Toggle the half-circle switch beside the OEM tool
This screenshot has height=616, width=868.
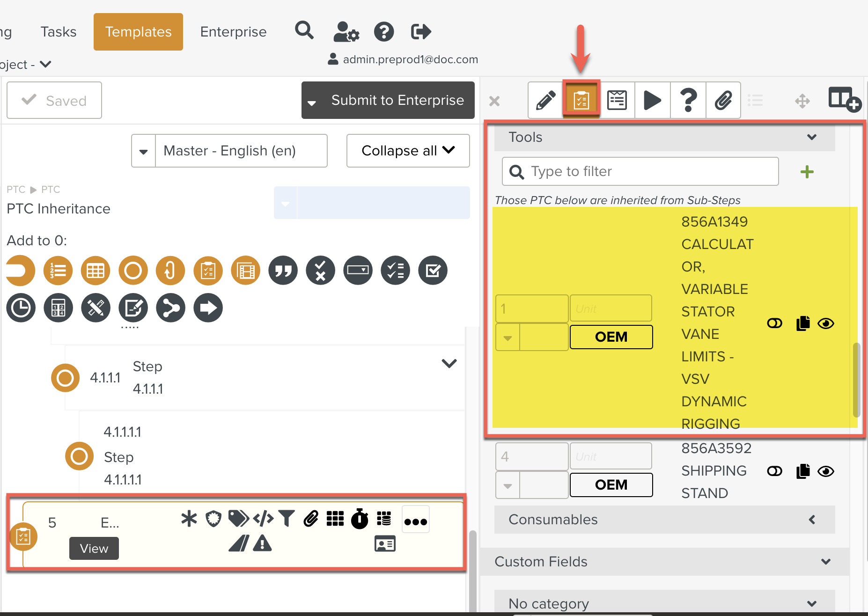pos(774,323)
